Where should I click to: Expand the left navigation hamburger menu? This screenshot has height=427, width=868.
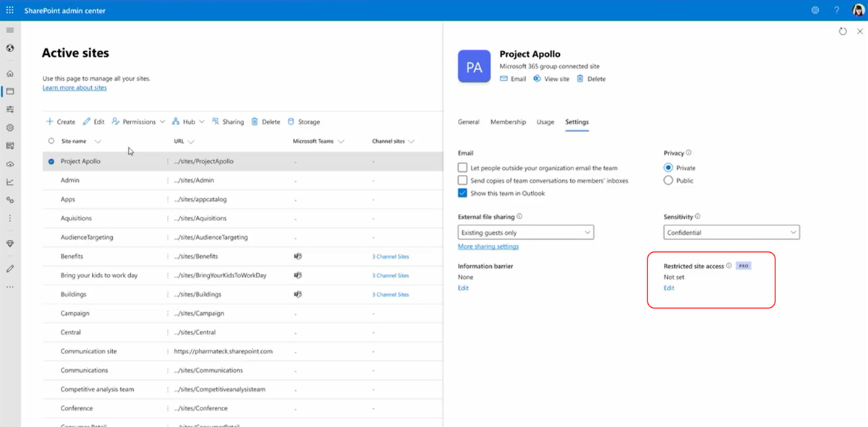point(9,30)
